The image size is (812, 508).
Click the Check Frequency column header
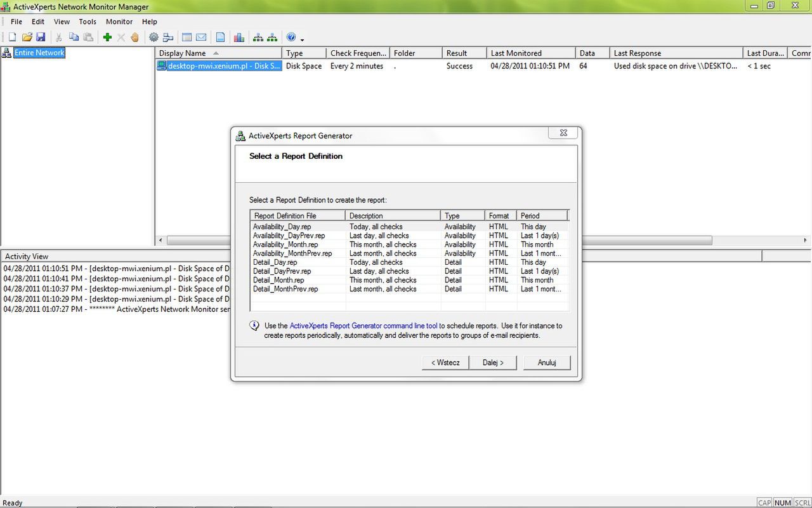point(358,53)
